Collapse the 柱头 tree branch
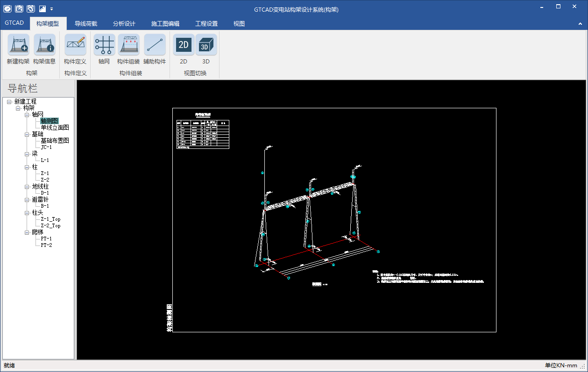This screenshot has height=372, width=588. click(x=27, y=212)
